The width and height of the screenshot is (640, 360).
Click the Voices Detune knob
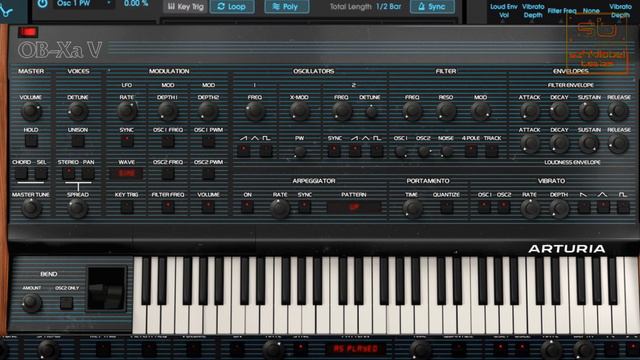78,111
